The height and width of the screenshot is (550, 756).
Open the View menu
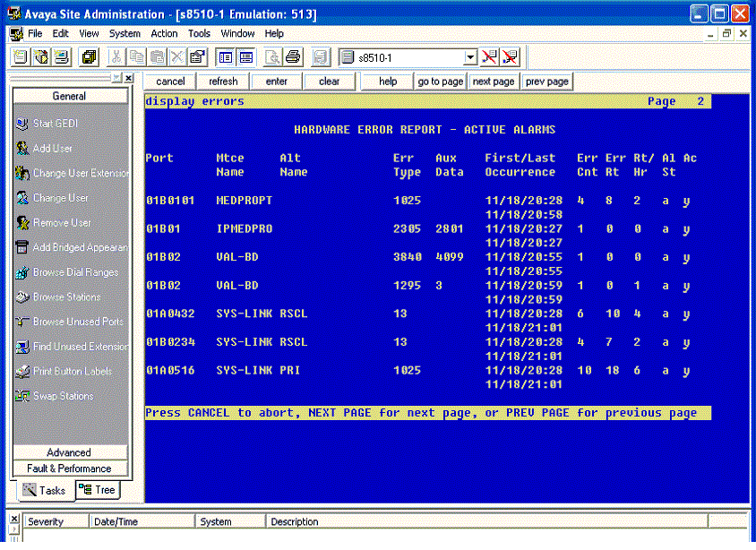(89, 33)
